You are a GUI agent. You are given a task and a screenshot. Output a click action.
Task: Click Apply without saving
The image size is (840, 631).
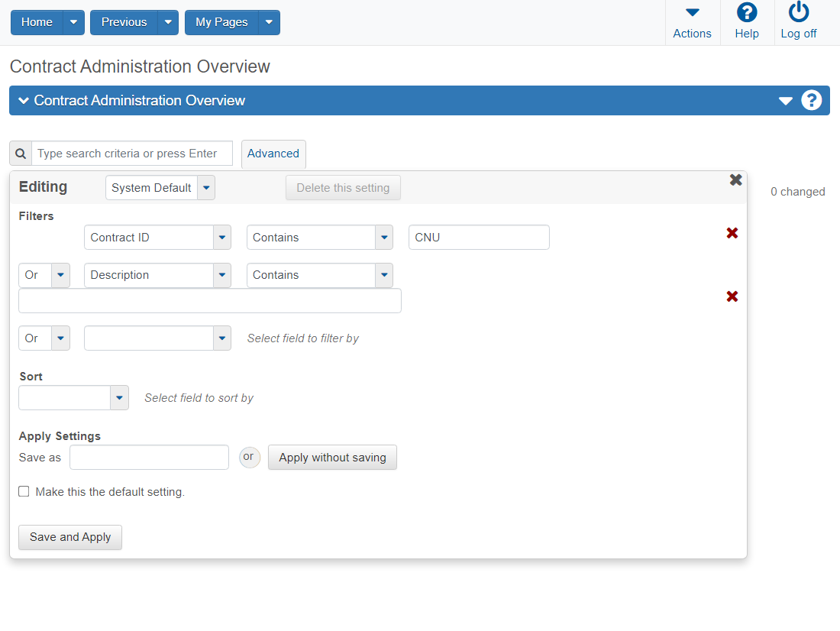coord(332,458)
